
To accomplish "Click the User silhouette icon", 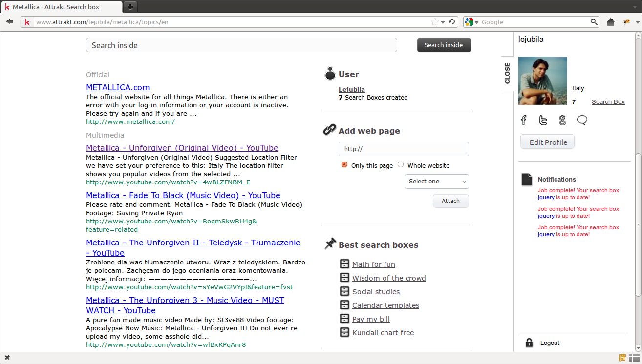I will click(330, 73).
